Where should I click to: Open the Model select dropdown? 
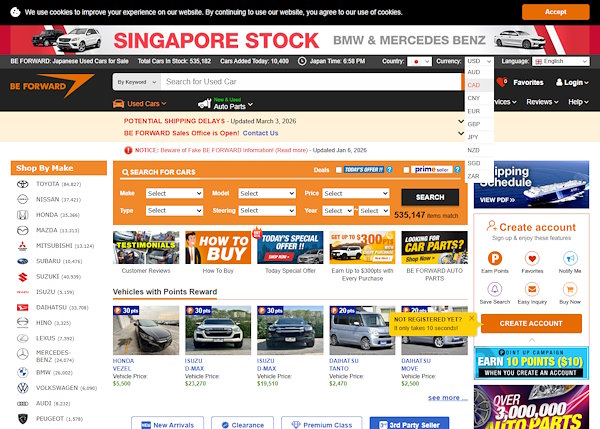[x=267, y=193]
